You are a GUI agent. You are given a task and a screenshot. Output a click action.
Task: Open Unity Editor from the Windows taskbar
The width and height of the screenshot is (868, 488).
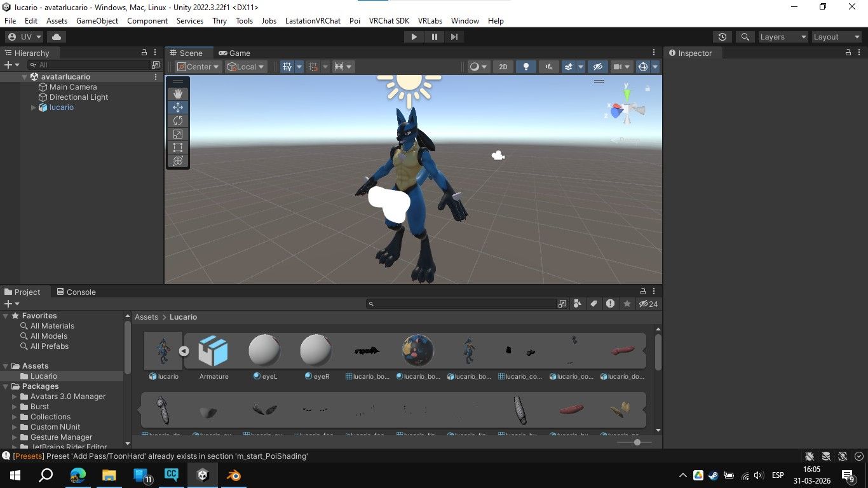click(203, 475)
